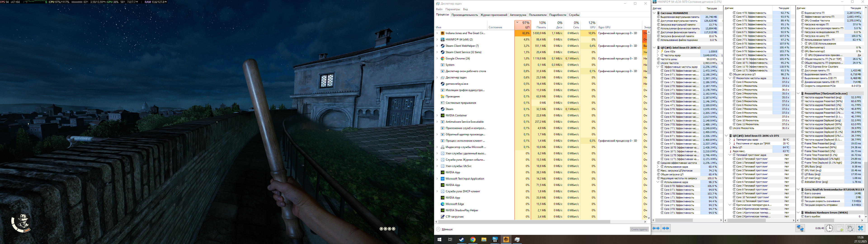Expand the Google Chrome (24) process group
The width and height of the screenshot is (868, 244).
[x=437, y=59]
